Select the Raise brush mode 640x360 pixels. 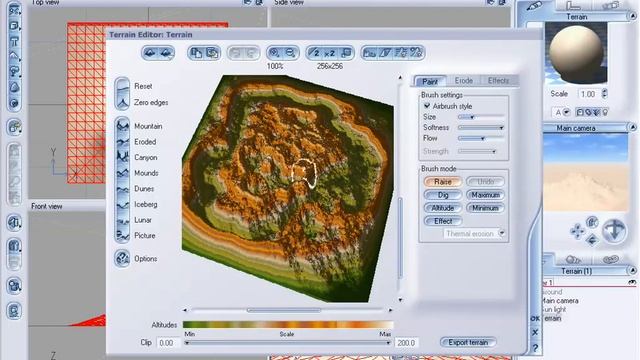pyautogui.click(x=443, y=182)
